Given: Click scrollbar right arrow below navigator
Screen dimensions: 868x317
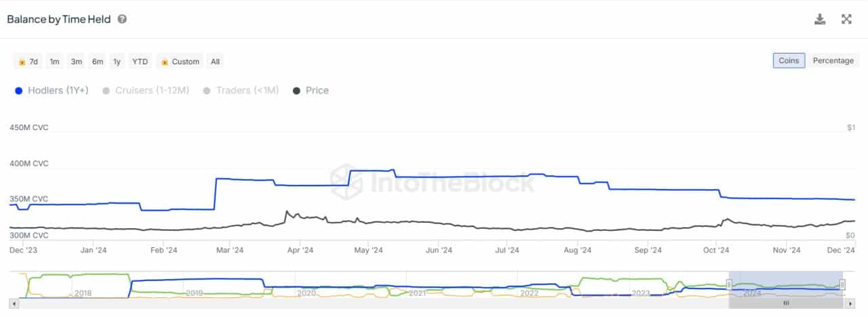Looking at the screenshot, I should [x=852, y=303].
